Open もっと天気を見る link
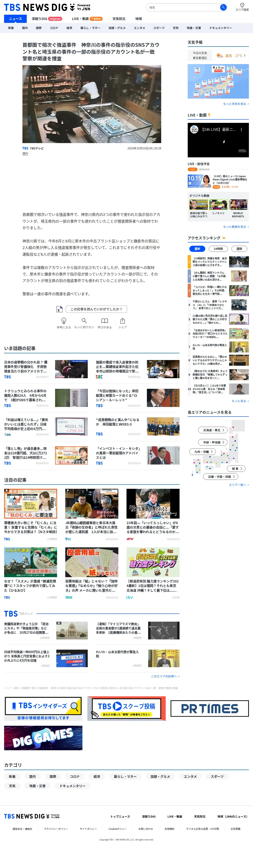Image resolution: width=253 pixels, height=868 pixels. (x=236, y=104)
